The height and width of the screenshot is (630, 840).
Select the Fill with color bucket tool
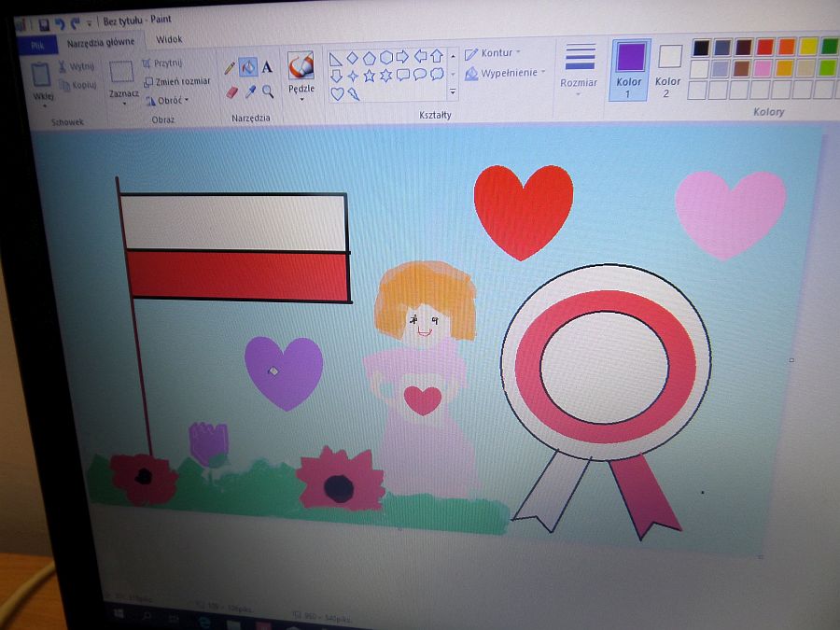point(248,67)
